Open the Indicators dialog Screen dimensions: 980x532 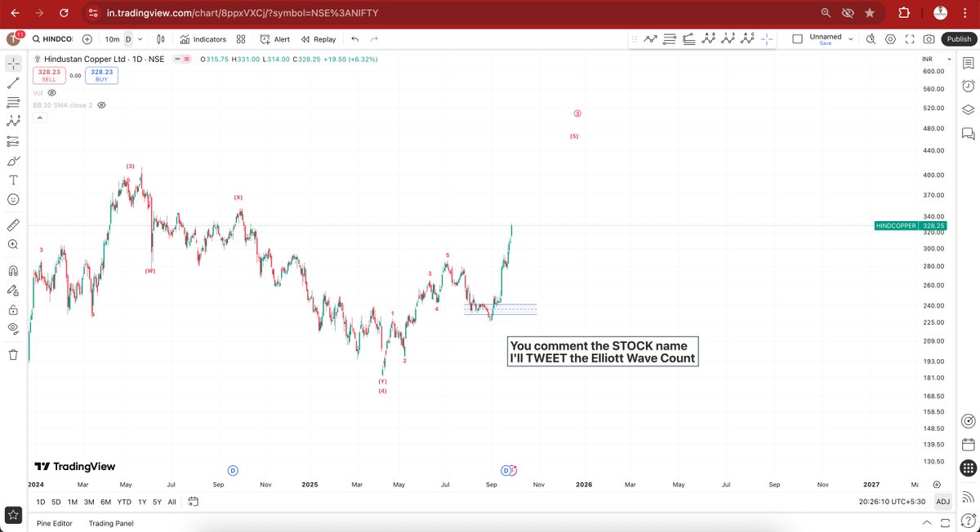coord(203,39)
